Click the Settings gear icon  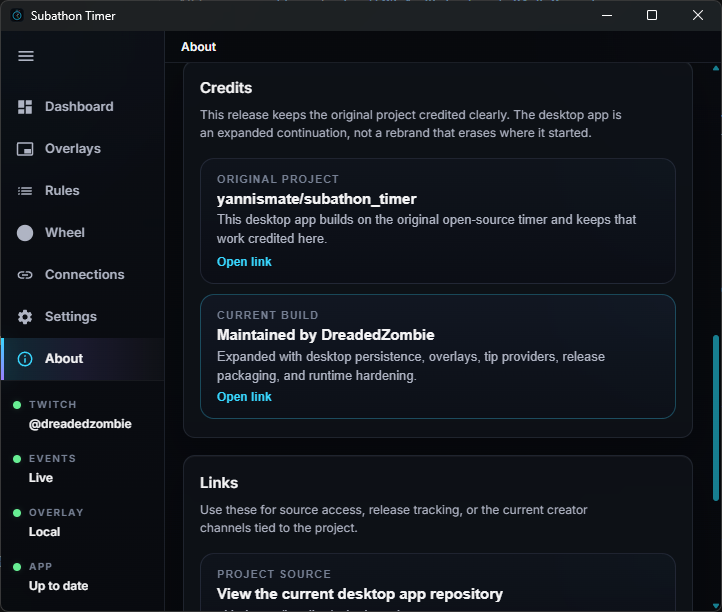pyautogui.click(x=25, y=317)
